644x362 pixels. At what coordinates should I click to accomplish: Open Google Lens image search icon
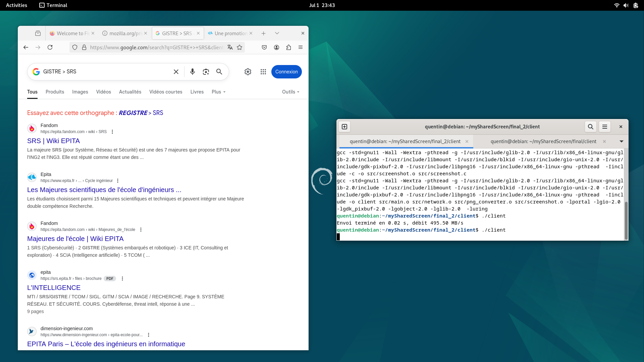206,72
